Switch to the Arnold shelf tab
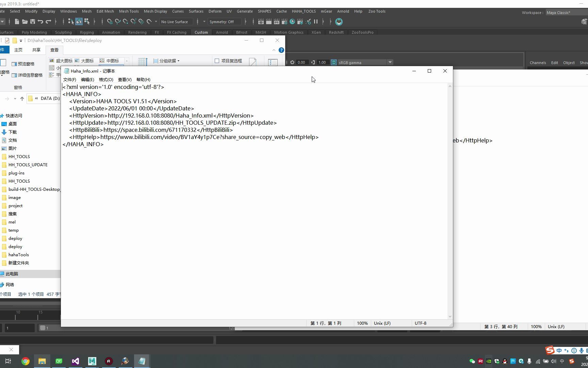The height and width of the screenshot is (368, 588). click(x=222, y=32)
